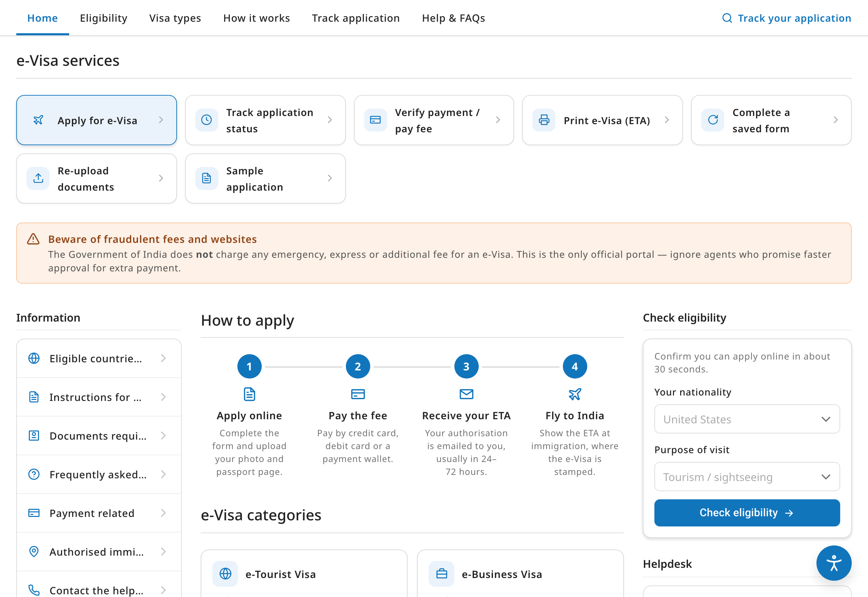Viewport: 868px width, 597px height.
Task: Click the chevron on Complete a saved form card
Action: pyautogui.click(x=835, y=120)
